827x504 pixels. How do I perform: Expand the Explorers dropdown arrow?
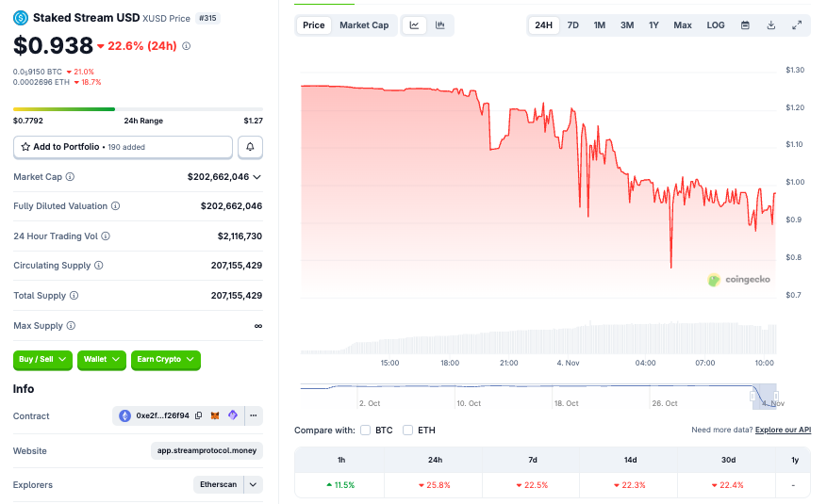click(x=253, y=485)
